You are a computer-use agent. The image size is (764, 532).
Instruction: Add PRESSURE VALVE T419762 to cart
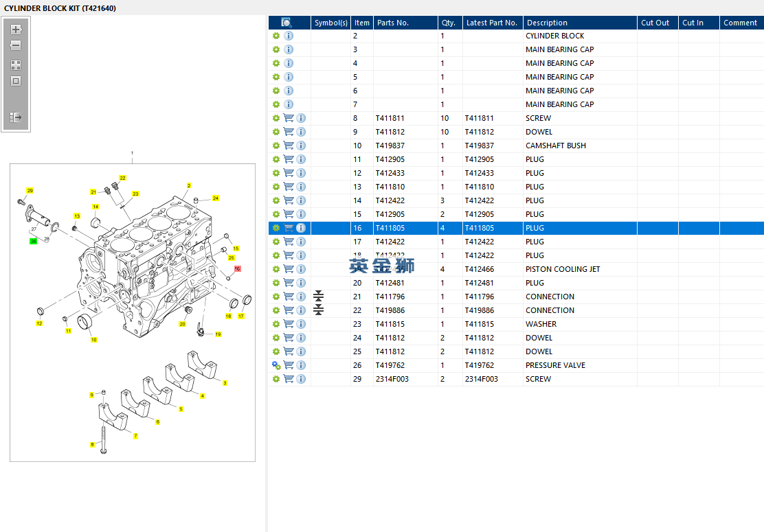click(x=289, y=365)
